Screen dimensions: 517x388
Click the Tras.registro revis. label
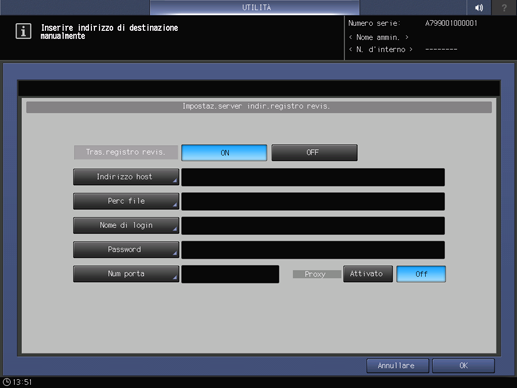point(126,152)
